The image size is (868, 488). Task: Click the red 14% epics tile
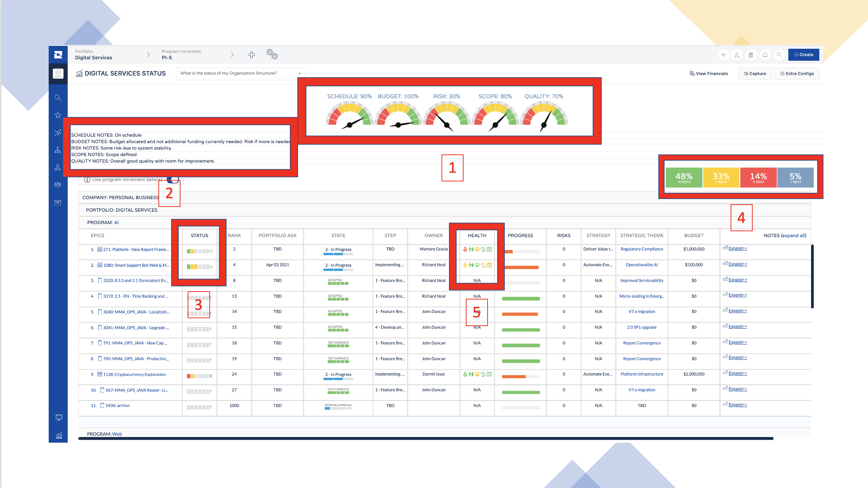pos(758,178)
